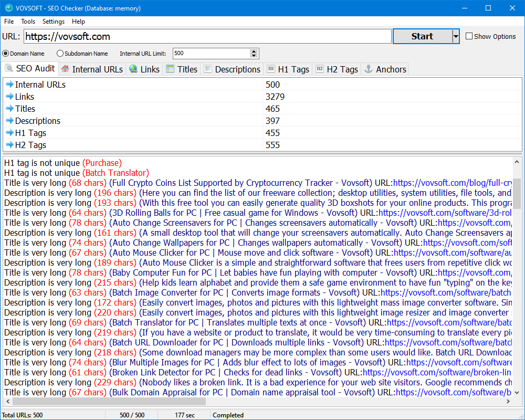Switch to the Titles tab
Viewport: 525px width, 420px height.
pos(182,69)
